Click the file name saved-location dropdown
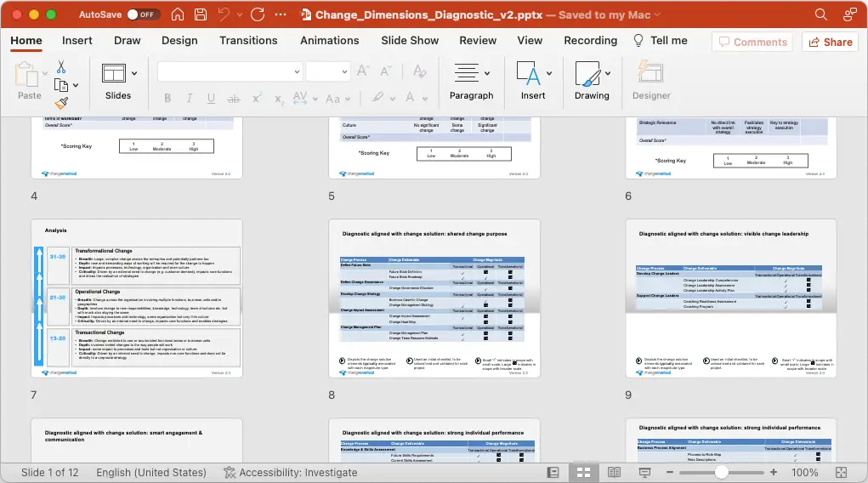The width and height of the screenshot is (868, 483). (657, 15)
